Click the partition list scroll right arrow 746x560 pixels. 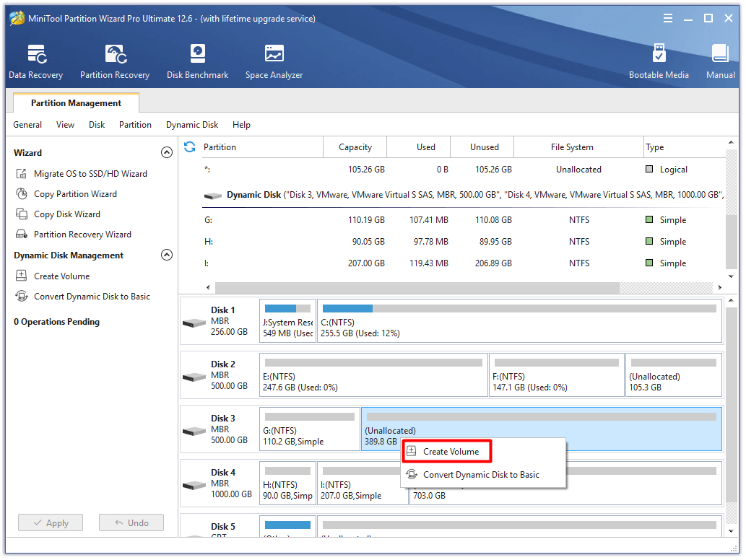(719, 287)
